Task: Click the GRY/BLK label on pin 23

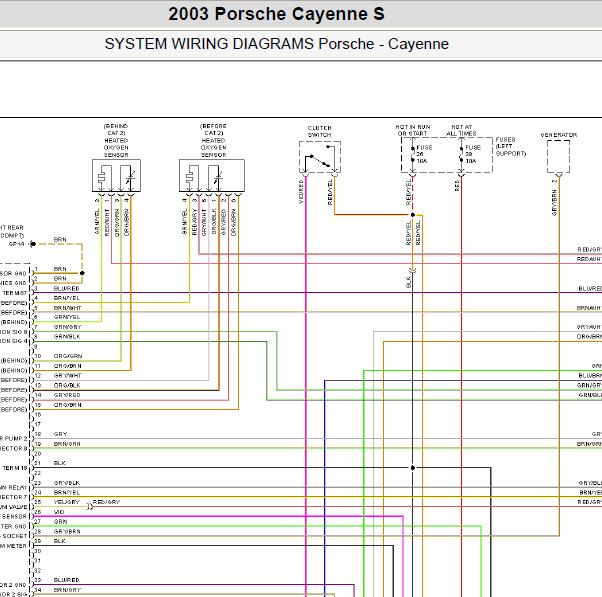Action: point(67,483)
